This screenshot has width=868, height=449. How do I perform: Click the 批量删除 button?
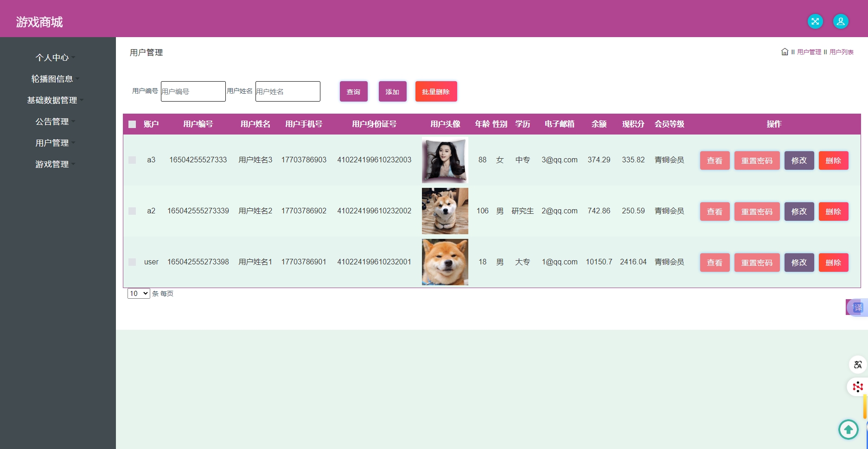tap(436, 91)
